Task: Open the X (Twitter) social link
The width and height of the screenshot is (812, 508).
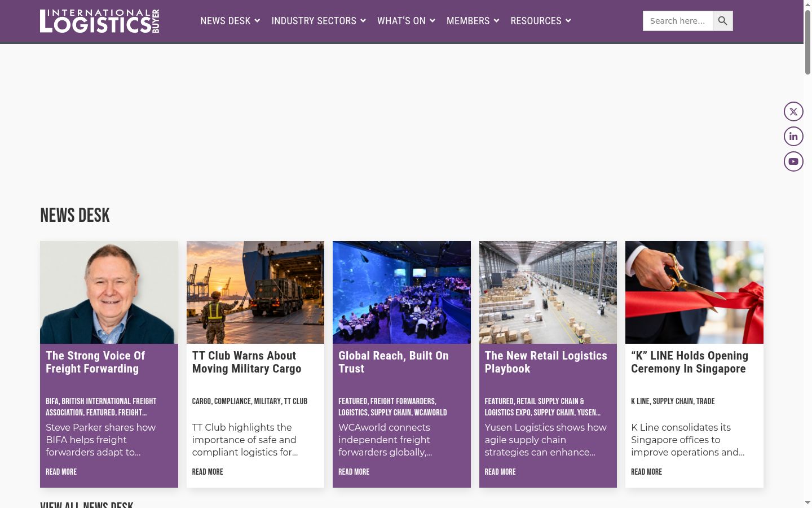Action: pyautogui.click(x=793, y=112)
